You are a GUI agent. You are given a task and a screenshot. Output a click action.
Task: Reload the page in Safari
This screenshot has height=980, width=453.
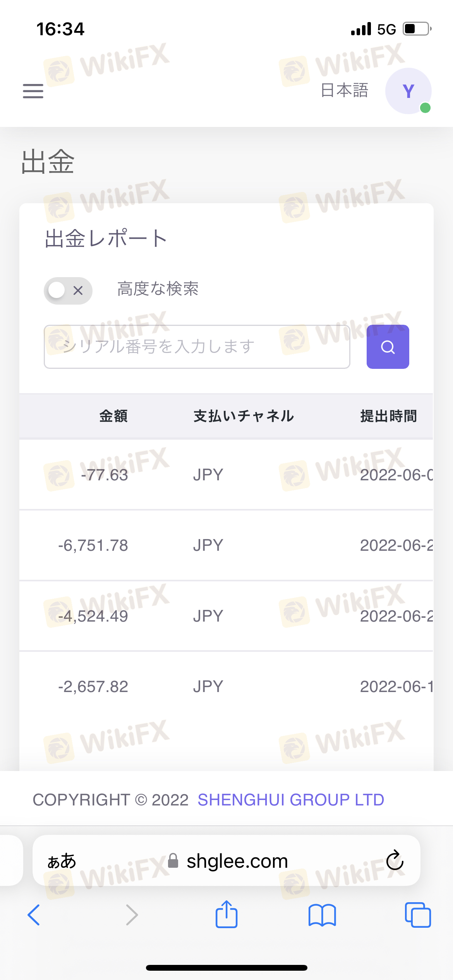[395, 860]
